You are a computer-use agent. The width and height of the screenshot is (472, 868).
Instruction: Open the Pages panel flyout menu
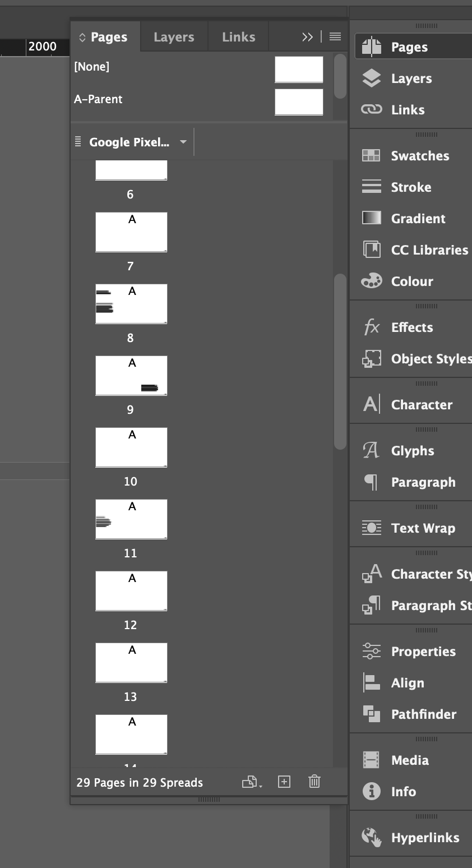[335, 36]
